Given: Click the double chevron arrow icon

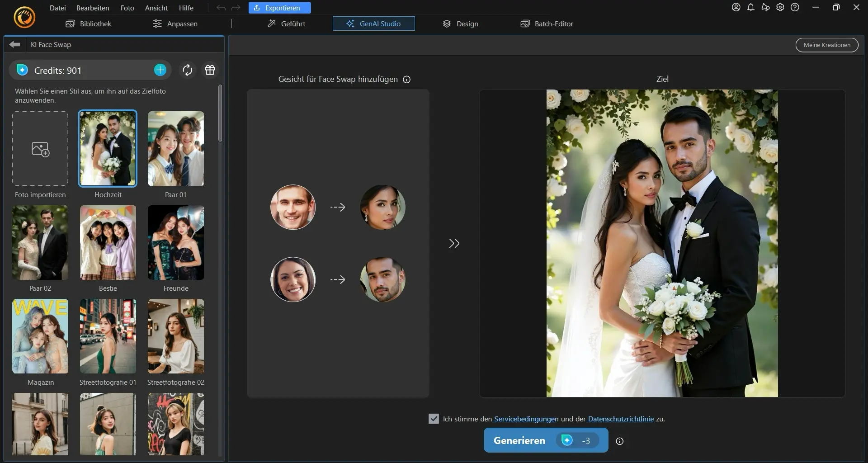Looking at the screenshot, I should tap(454, 244).
